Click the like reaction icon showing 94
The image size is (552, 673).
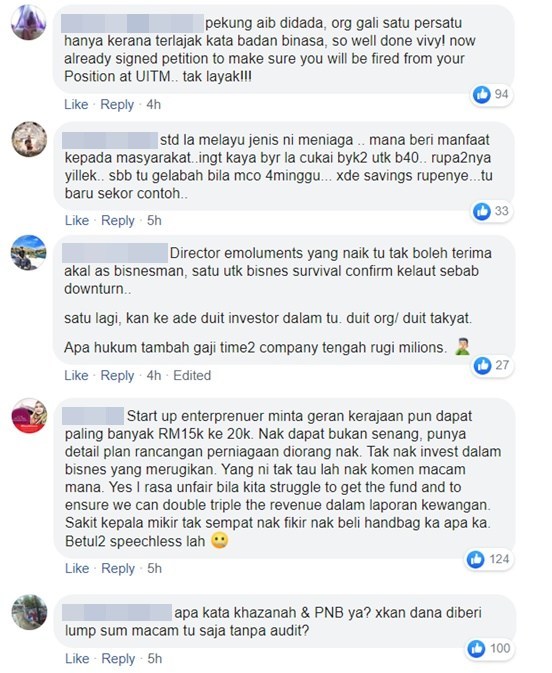(x=482, y=94)
